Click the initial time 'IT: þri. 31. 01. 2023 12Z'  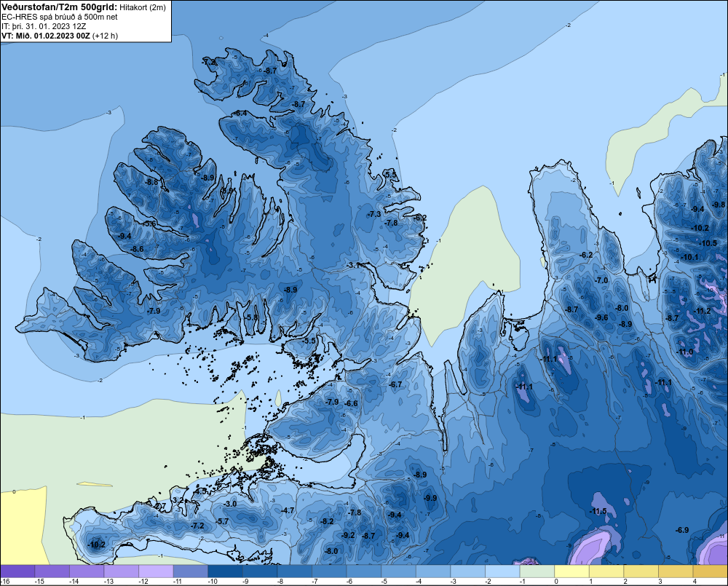[x=44, y=26]
